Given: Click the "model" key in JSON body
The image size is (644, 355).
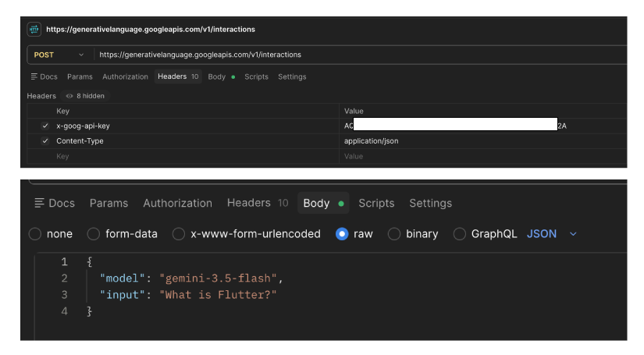Looking at the screenshot, I should [x=123, y=279].
